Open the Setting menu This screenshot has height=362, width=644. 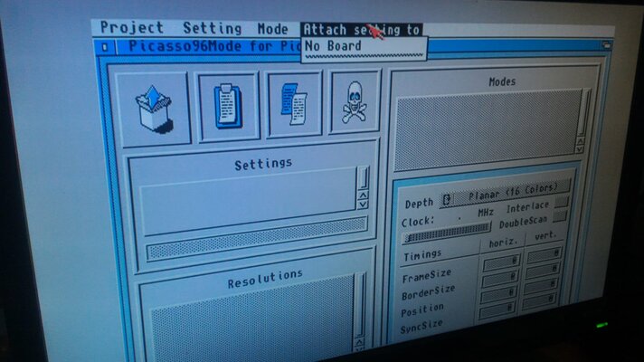[x=212, y=29]
